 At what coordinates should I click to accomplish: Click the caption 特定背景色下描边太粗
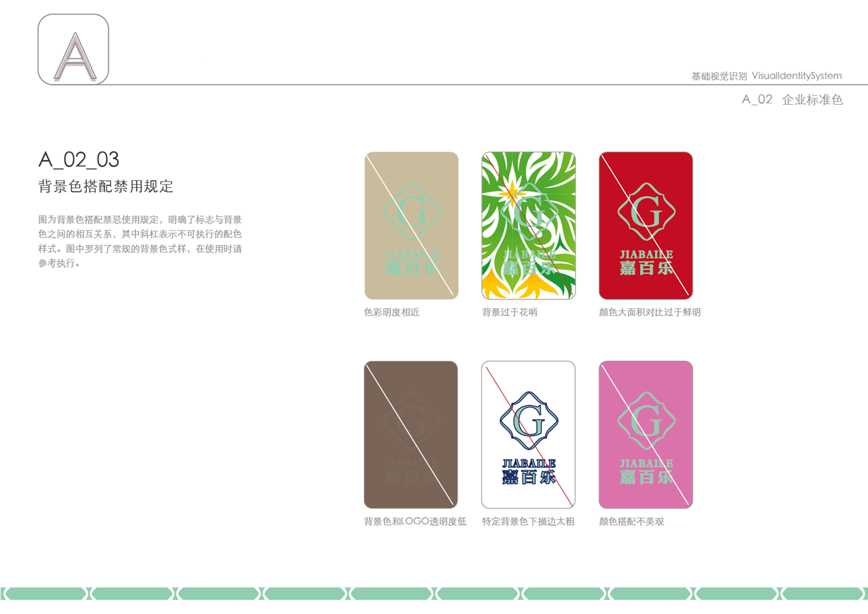click(529, 521)
